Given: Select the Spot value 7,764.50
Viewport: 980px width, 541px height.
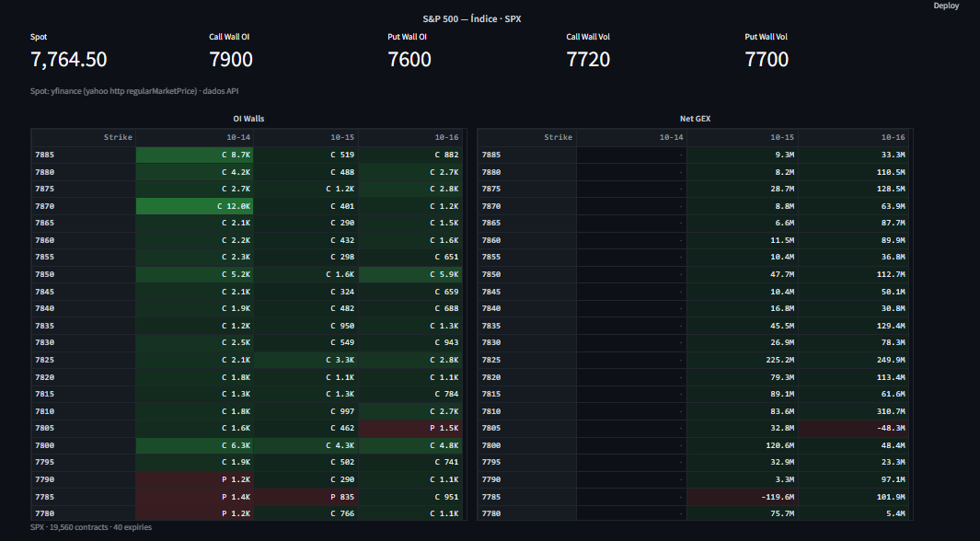Looking at the screenshot, I should tap(69, 60).
